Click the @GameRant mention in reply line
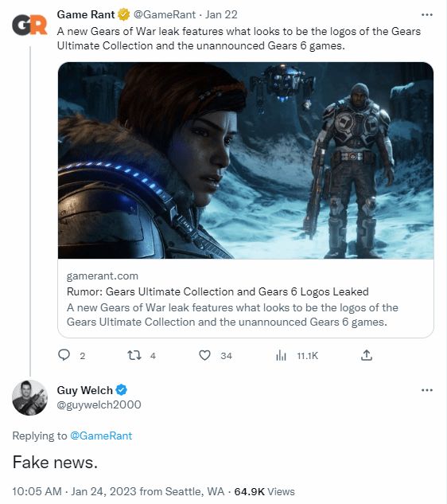Image resolution: width=447 pixels, height=504 pixels. tap(101, 436)
